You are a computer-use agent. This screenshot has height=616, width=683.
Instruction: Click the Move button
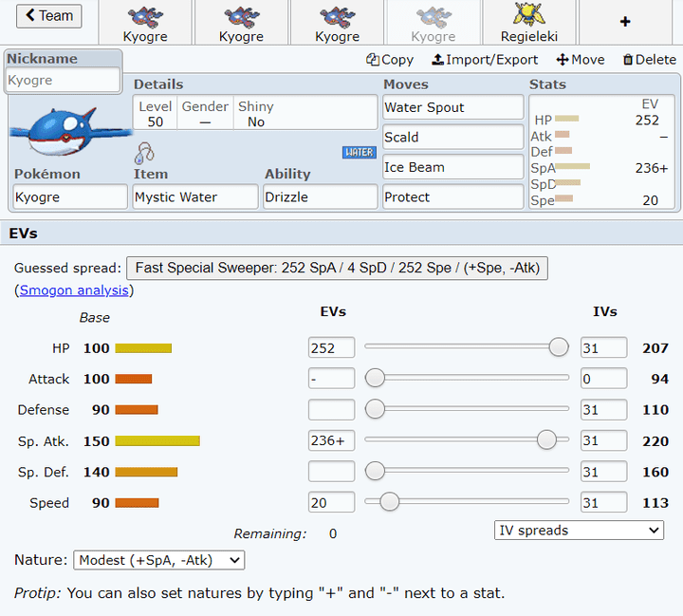point(581,60)
